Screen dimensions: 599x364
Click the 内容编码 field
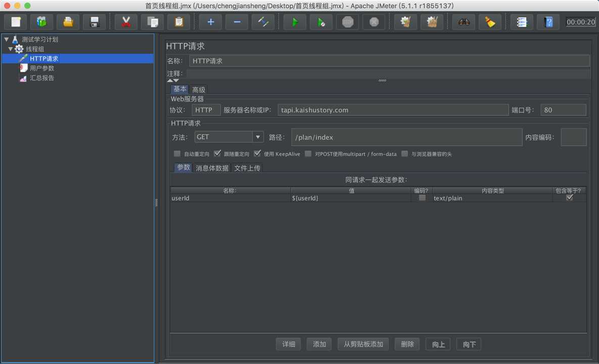point(573,137)
